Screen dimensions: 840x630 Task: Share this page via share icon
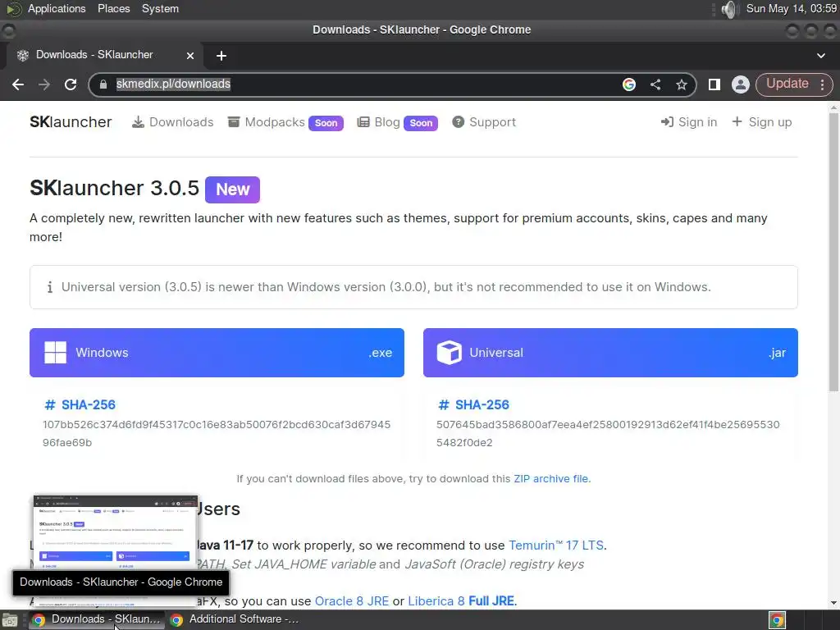tap(655, 84)
